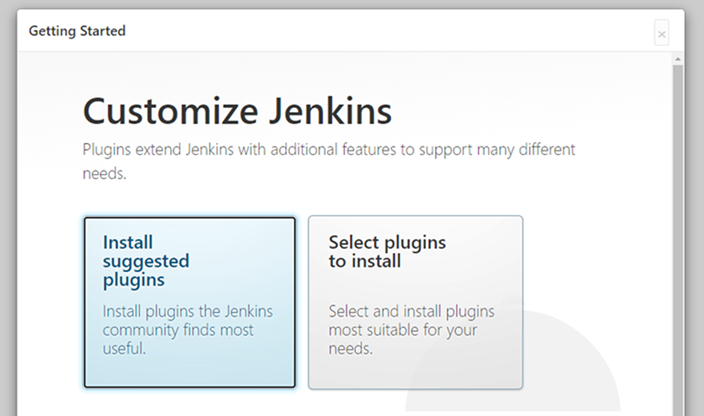The image size is (704, 416).
Task: Choose Install suggested plugins option
Action: tap(189, 302)
